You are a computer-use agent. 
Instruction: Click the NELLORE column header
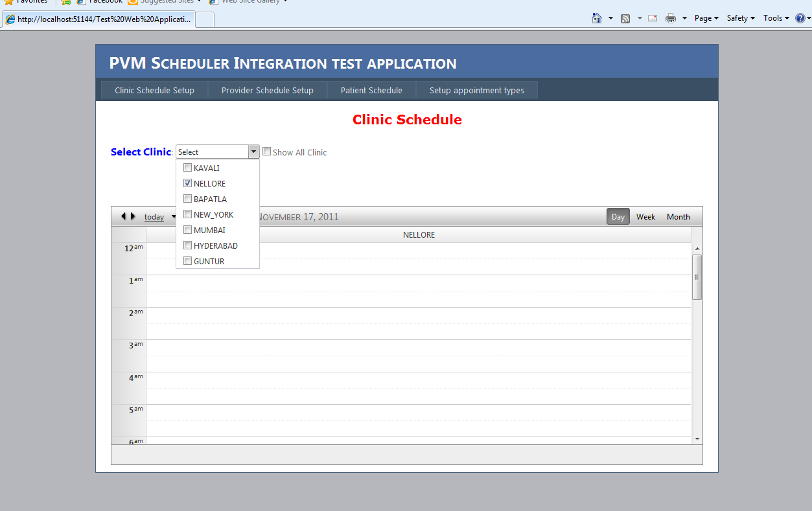click(x=419, y=234)
